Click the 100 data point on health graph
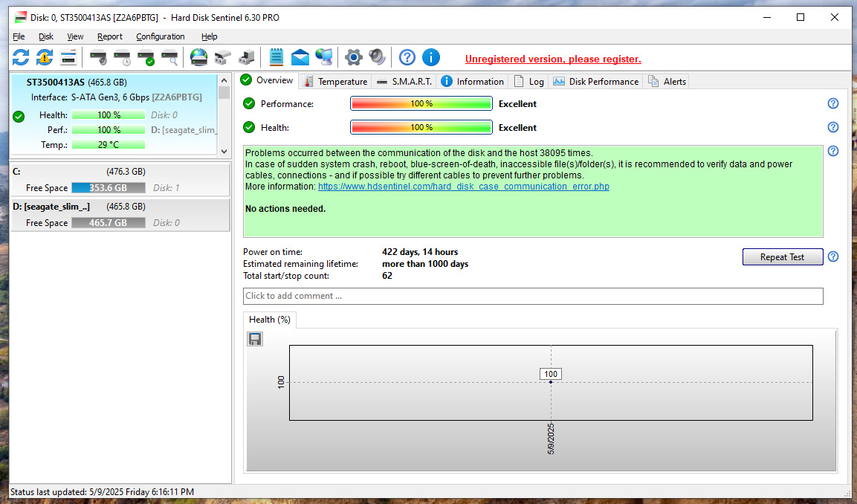 (x=550, y=381)
